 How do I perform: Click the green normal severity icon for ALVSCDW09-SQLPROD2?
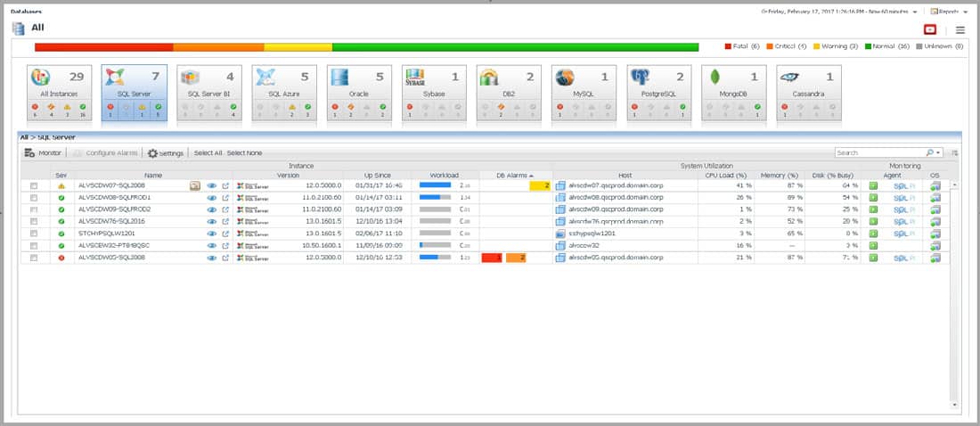[x=61, y=209]
